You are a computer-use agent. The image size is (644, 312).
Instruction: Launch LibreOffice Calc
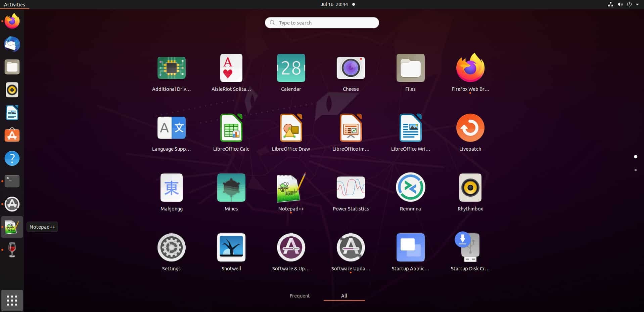coord(231,128)
